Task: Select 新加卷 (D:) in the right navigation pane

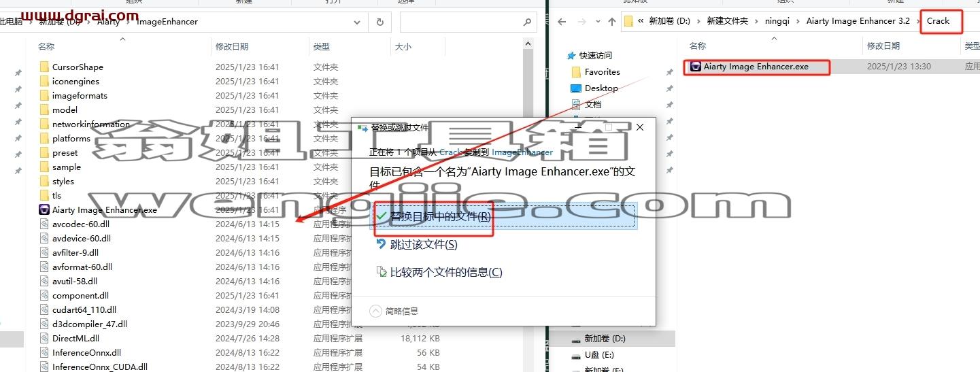Action: 605,338
